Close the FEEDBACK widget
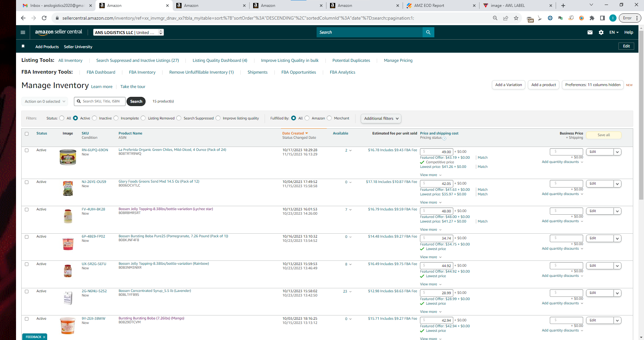 pyautogui.click(x=44, y=337)
